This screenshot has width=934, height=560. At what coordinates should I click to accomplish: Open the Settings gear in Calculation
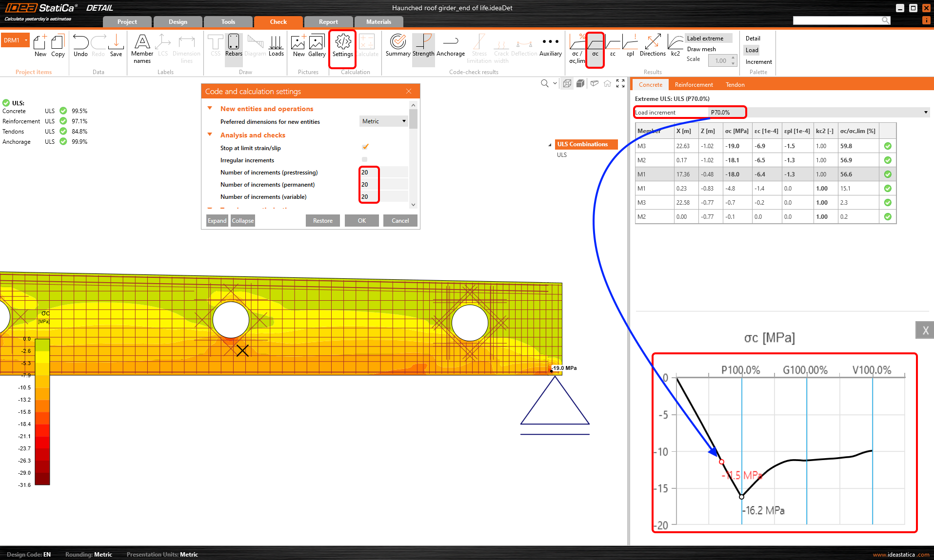(x=342, y=46)
